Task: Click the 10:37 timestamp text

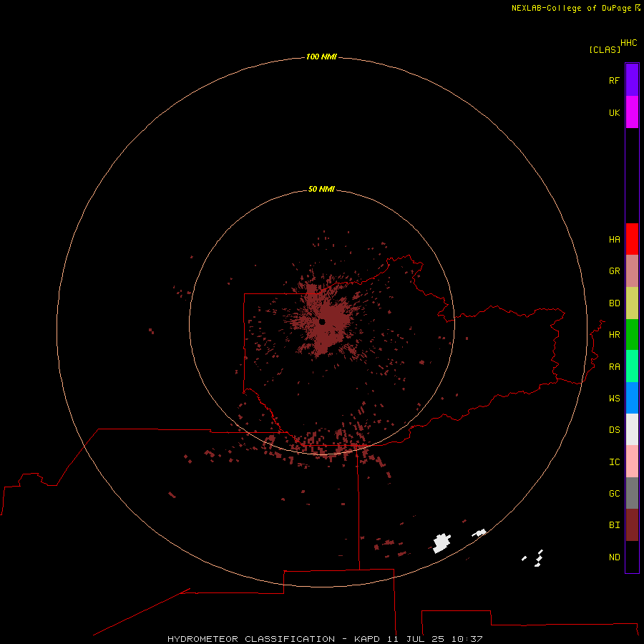Action: pos(467,639)
